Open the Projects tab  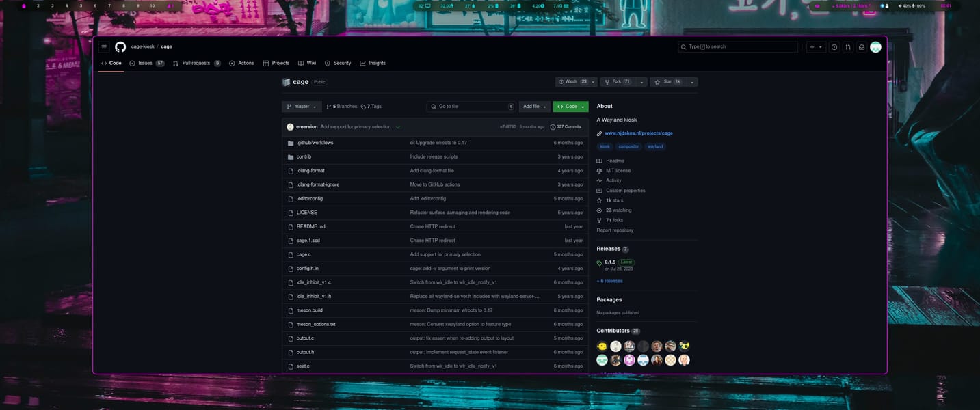point(276,63)
